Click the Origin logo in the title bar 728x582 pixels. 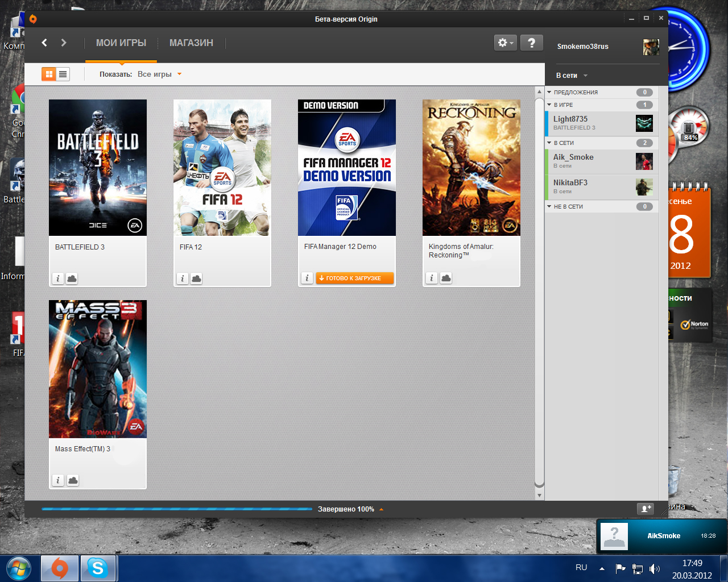pos(33,19)
